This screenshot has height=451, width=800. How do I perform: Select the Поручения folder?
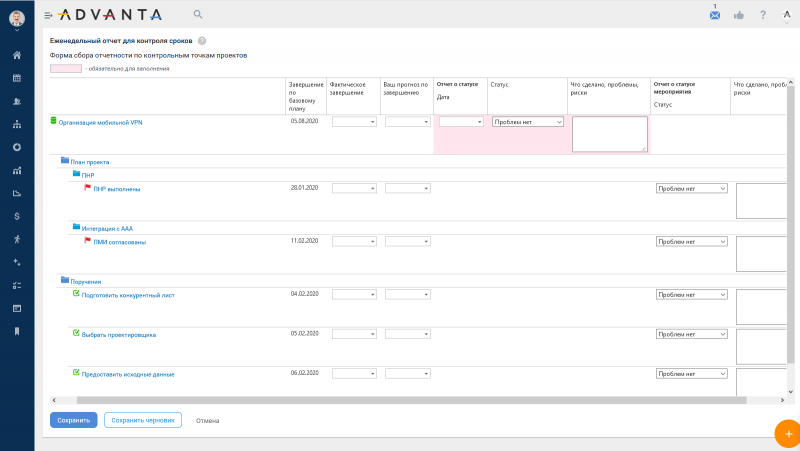coord(86,282)
